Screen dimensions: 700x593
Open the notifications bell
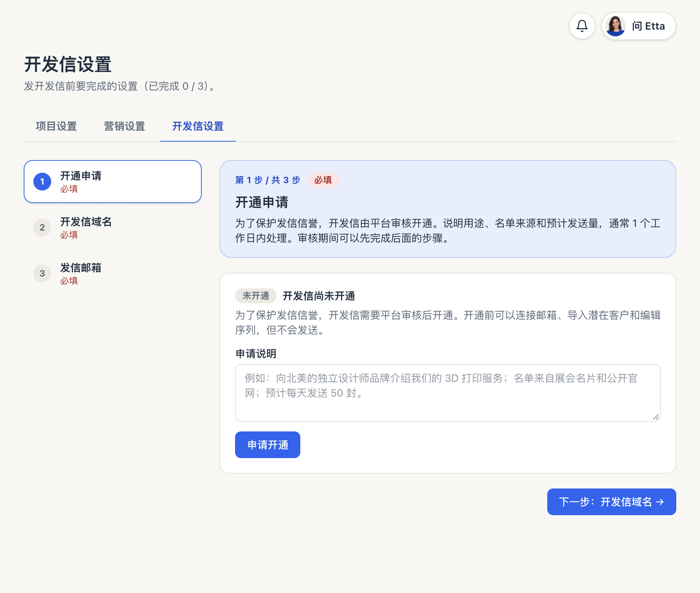582,26
